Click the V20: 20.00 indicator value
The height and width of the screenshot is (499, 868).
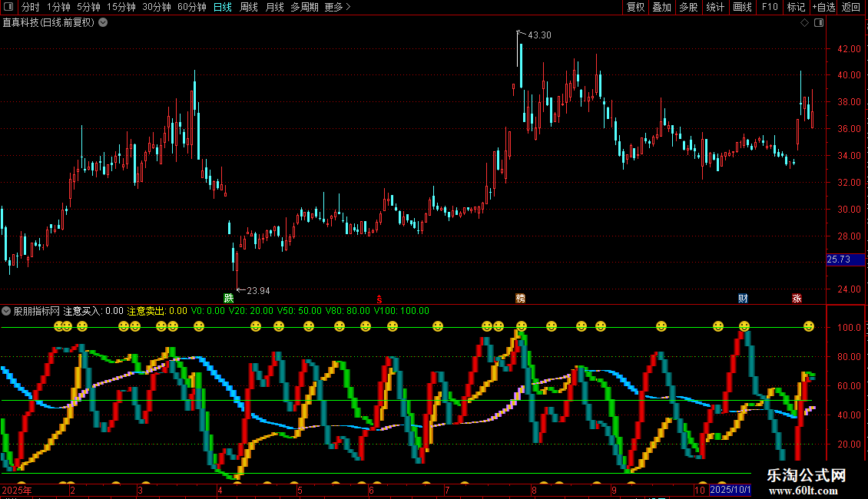click(x=250, y=311)
